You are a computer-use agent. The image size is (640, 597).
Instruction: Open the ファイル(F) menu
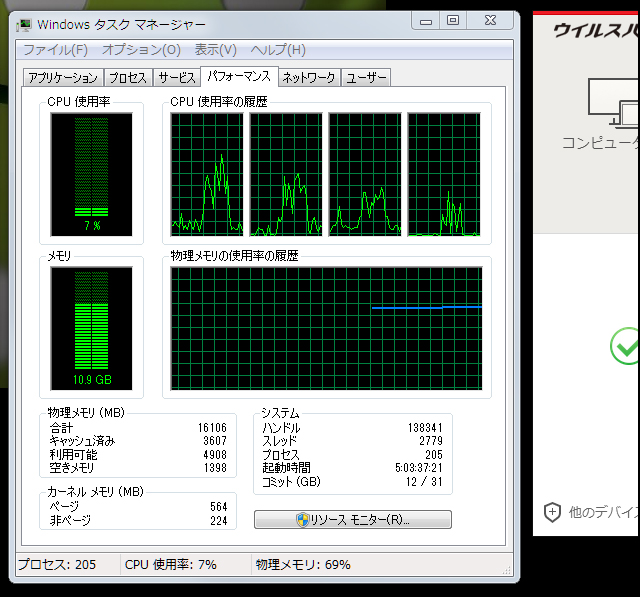point(54,50)
